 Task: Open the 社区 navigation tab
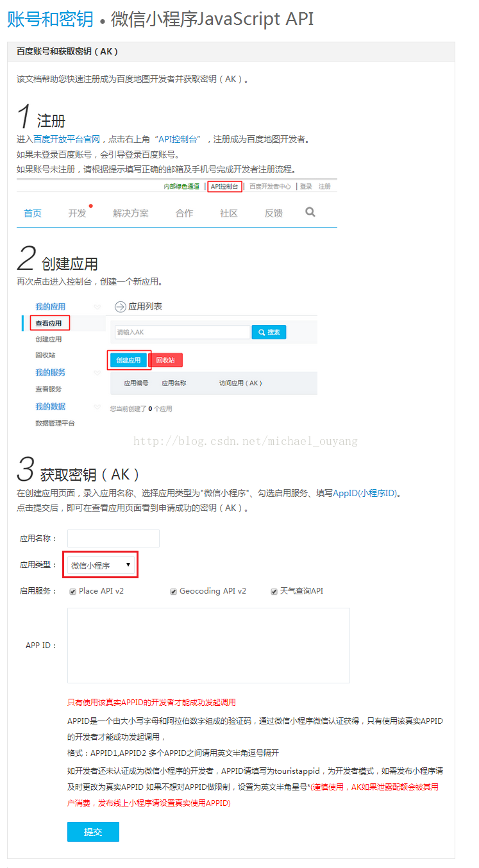[x=229, y=213]
